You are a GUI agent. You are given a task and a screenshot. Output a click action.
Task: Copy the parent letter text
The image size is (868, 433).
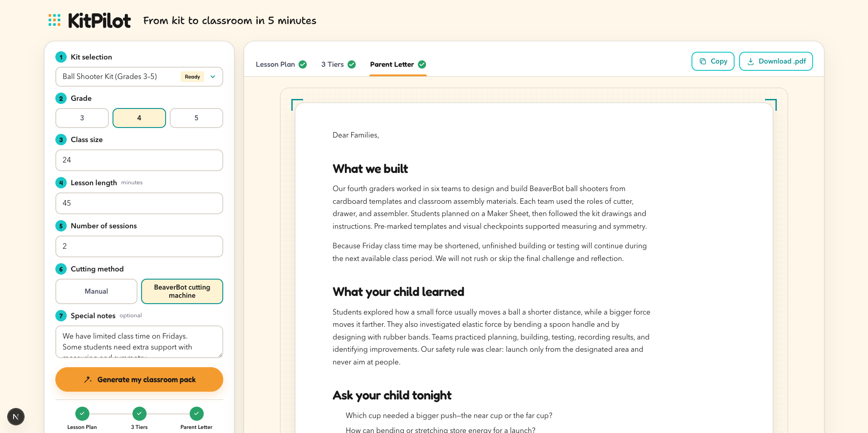(x=713, y=61)
